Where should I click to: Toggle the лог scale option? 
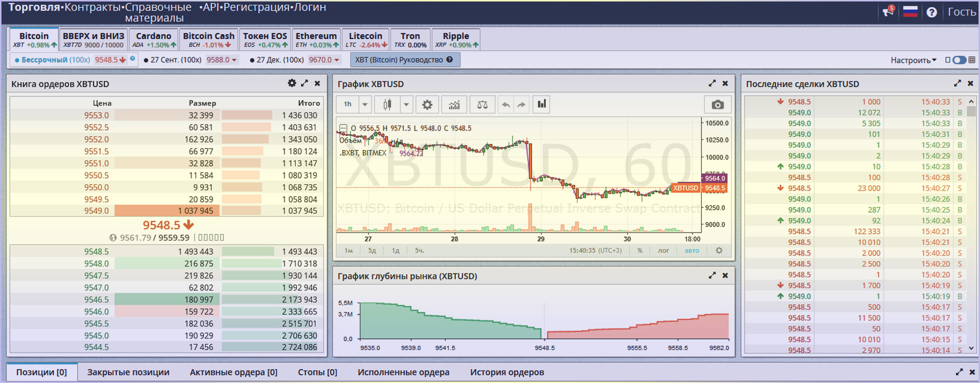(663, 251)
